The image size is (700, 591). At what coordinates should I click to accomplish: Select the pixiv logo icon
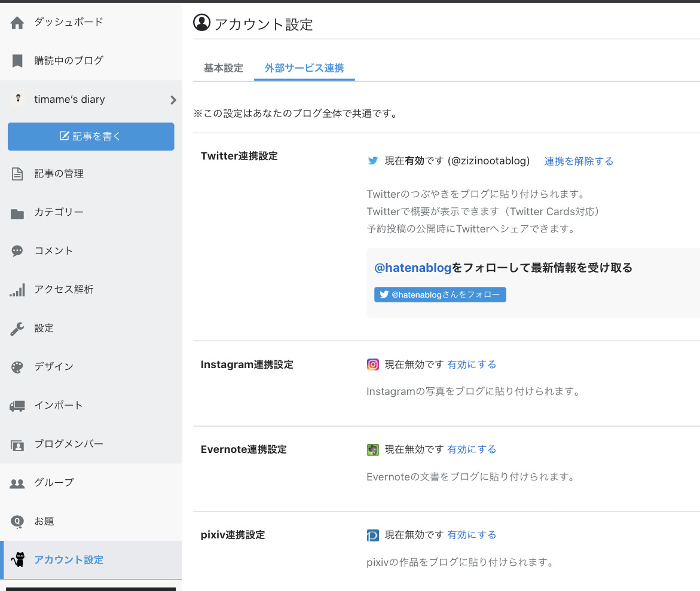tap(372, 535)
